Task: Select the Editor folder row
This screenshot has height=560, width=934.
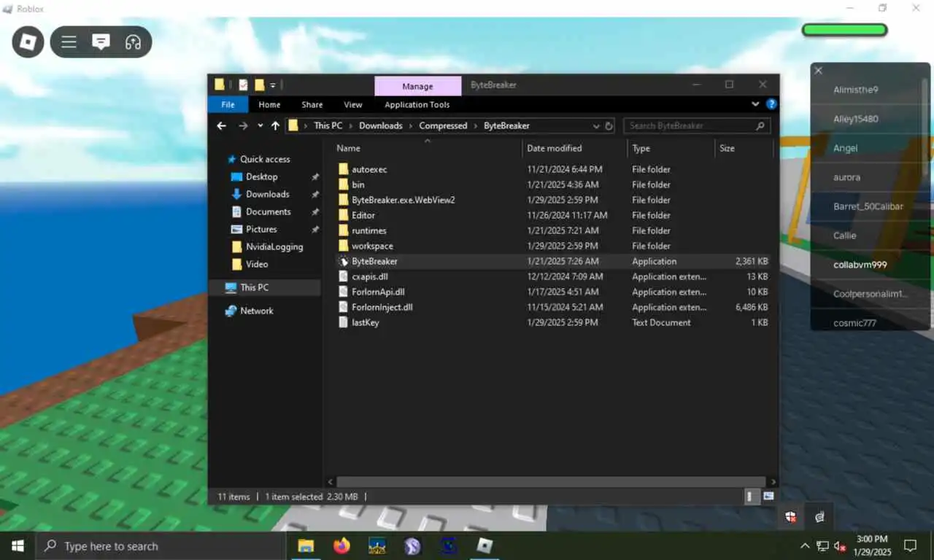Action: pos(553,215)
